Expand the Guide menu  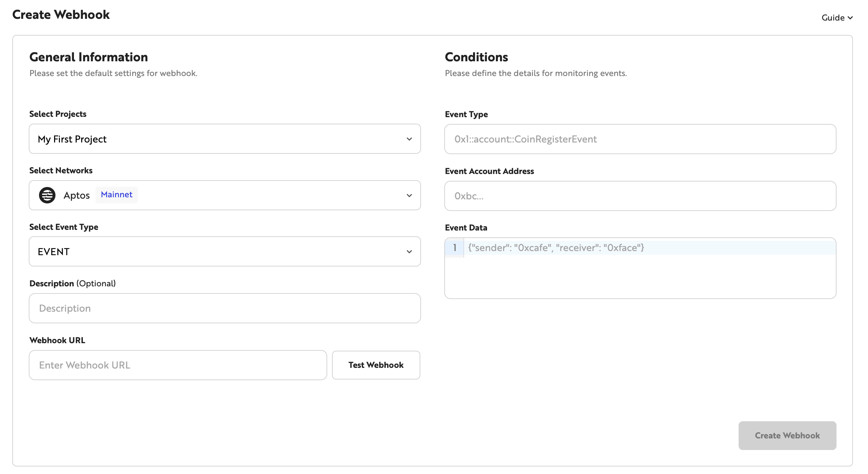click(837, 17)
